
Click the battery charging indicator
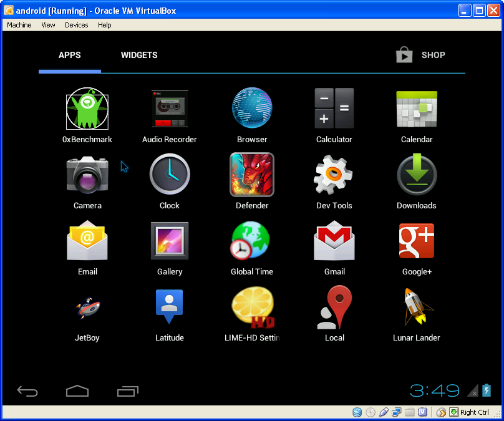pos(487,390)
